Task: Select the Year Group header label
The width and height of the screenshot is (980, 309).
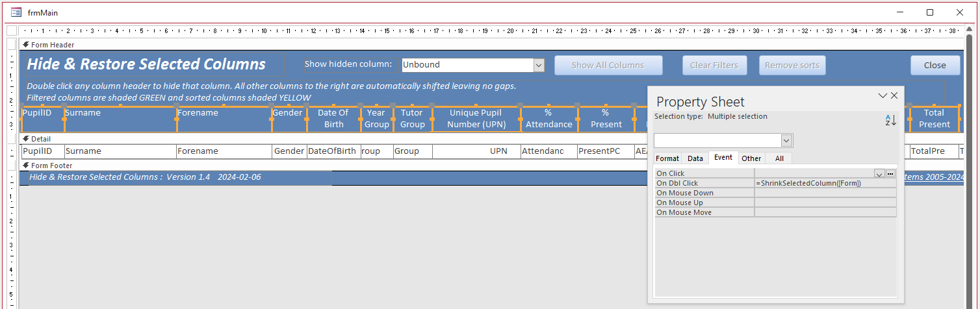Action: coord(377,119)
